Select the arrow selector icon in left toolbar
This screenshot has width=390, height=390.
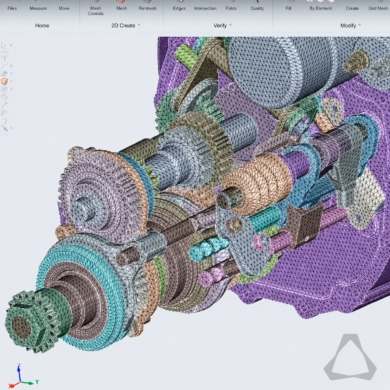point(4,46)
